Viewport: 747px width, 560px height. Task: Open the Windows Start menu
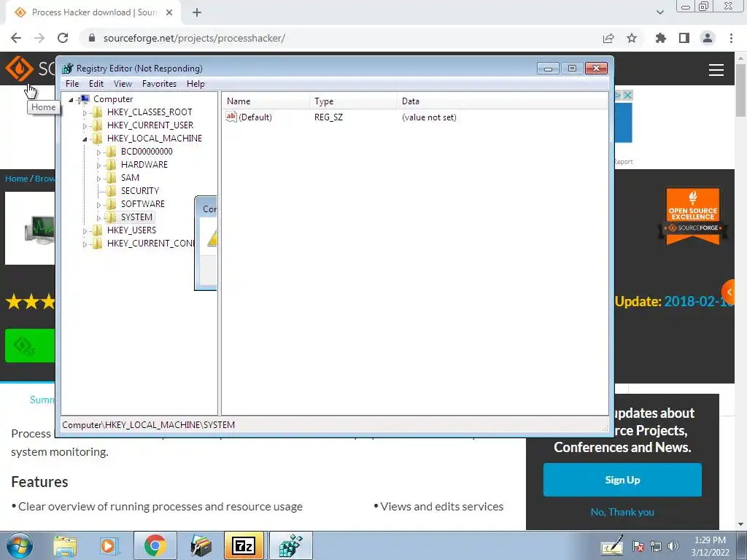point(20,545)
